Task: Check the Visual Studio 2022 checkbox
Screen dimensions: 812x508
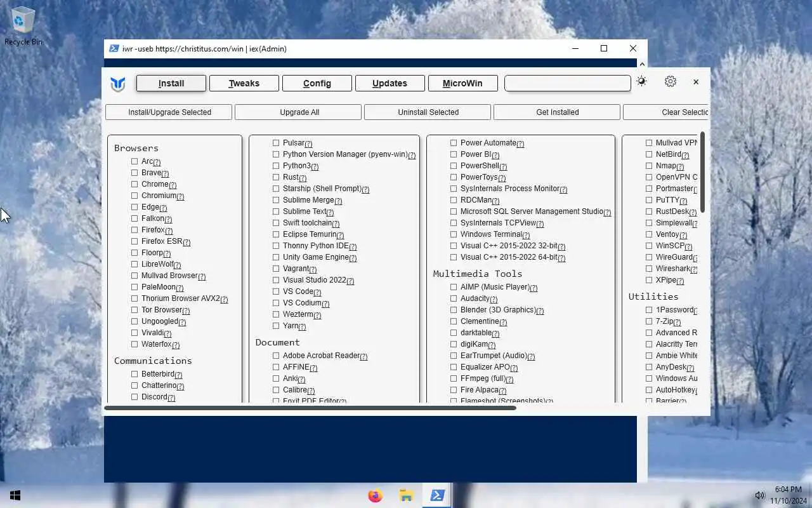Action: 276,280
